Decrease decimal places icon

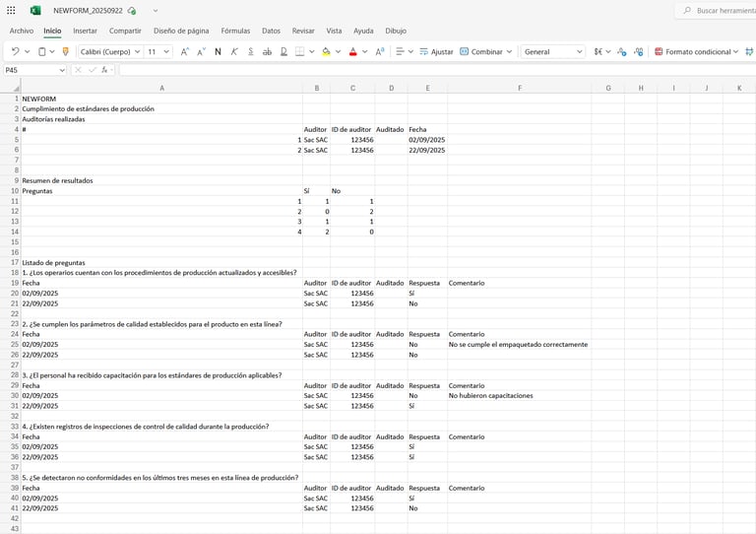[x=622, y=51]
